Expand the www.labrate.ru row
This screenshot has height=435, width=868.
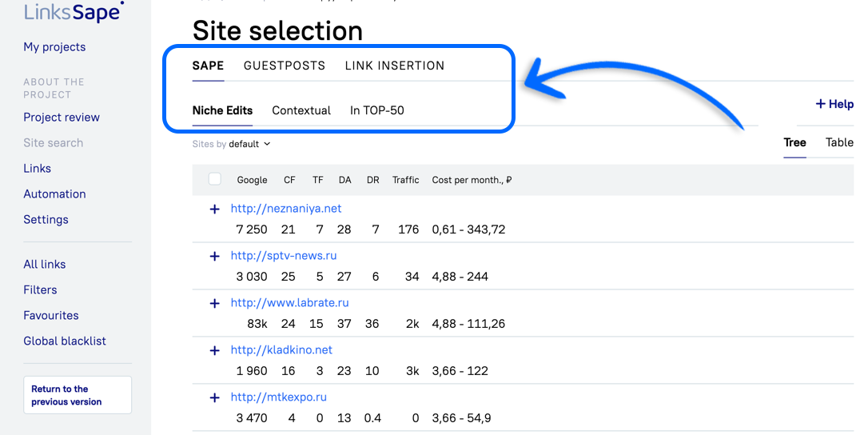215,304
